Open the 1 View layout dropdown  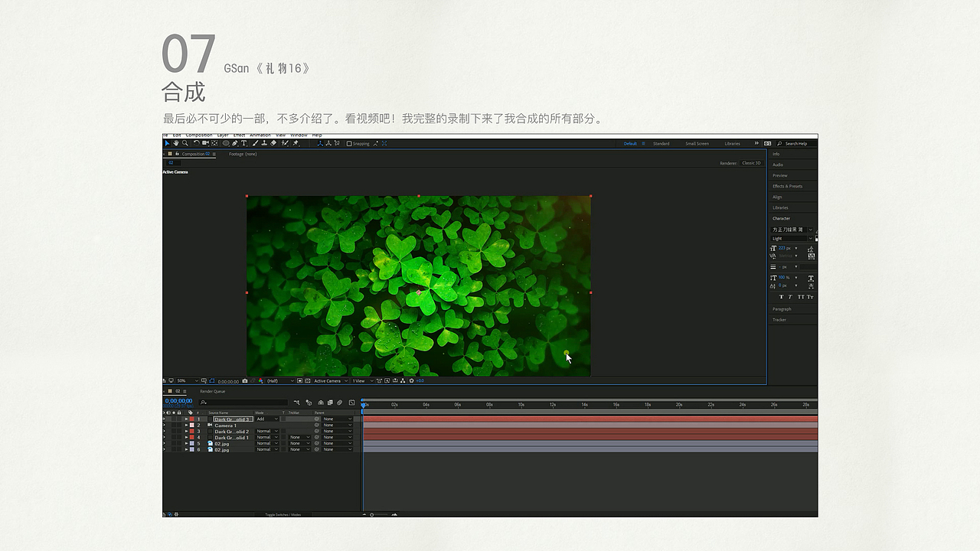pos(362,380)
